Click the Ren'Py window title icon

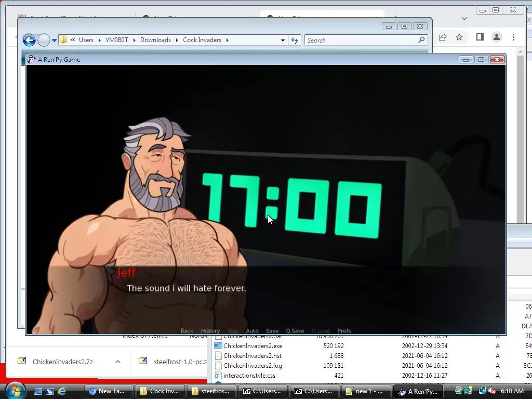31,59
